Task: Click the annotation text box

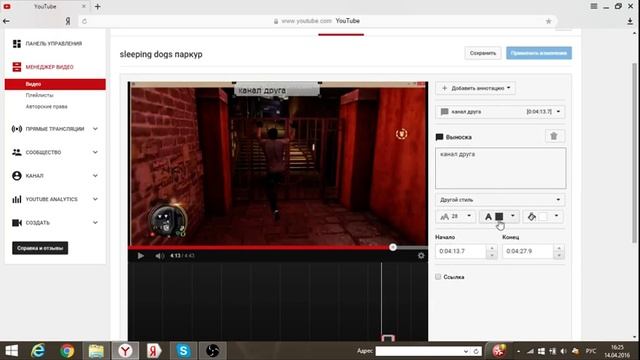Action: (501, 168)
